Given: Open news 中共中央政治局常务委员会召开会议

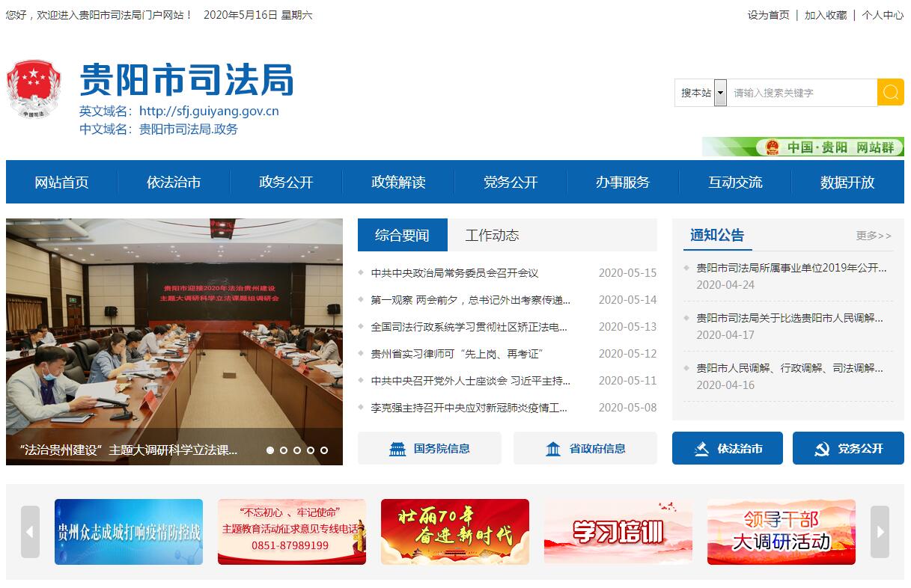Looking at the screenshot, I should click(455, 273).
